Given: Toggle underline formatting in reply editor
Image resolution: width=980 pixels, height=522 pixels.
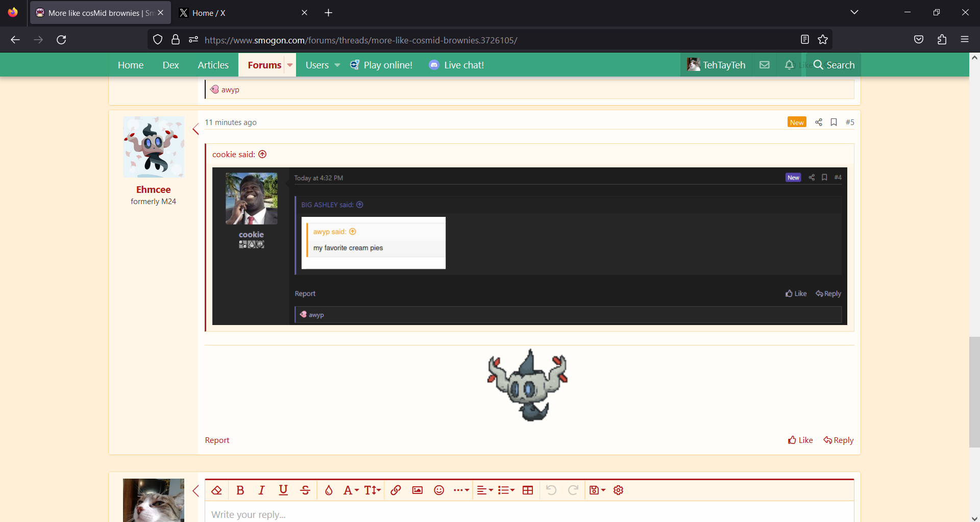Looking at the screenshot, I should (x=283, y=490).
